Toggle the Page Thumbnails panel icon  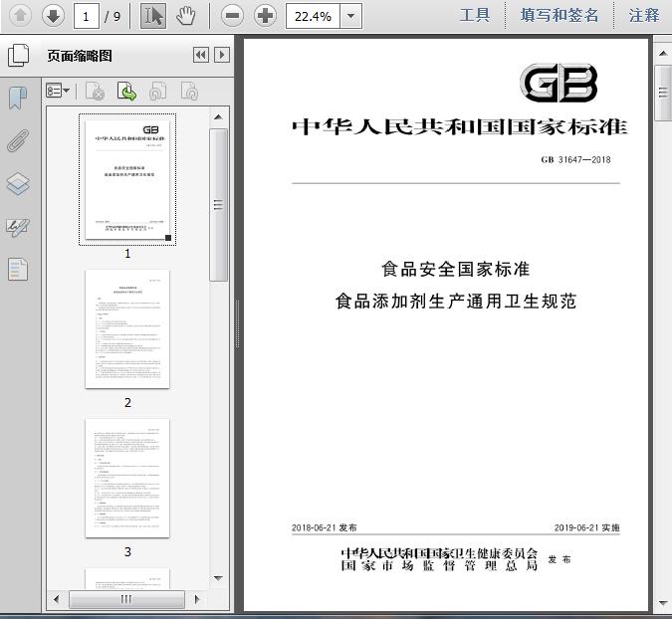click(x=18, y=56)
